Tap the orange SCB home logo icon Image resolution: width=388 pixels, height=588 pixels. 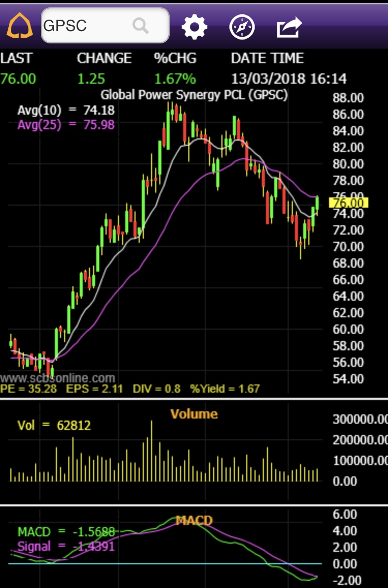[19, 26]
